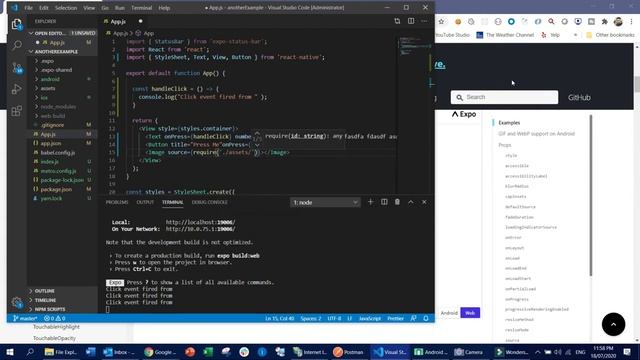The height and width of the screenshot is (360, 640).
Task: Expand the android folder
Action: click(50, 79)
